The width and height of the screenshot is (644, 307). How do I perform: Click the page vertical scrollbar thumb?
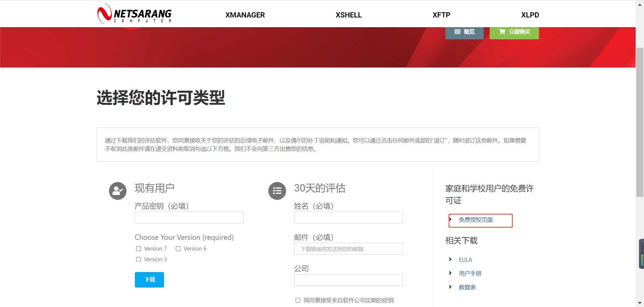pos(640,122)
